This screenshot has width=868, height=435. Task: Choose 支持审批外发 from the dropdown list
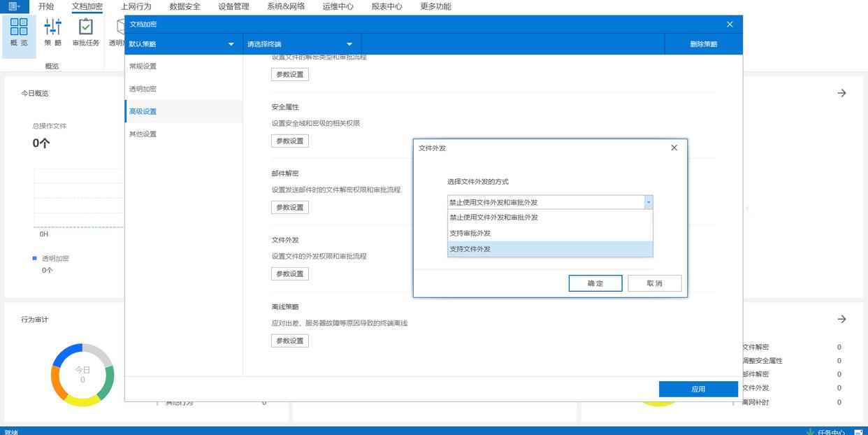pos(550,233)
